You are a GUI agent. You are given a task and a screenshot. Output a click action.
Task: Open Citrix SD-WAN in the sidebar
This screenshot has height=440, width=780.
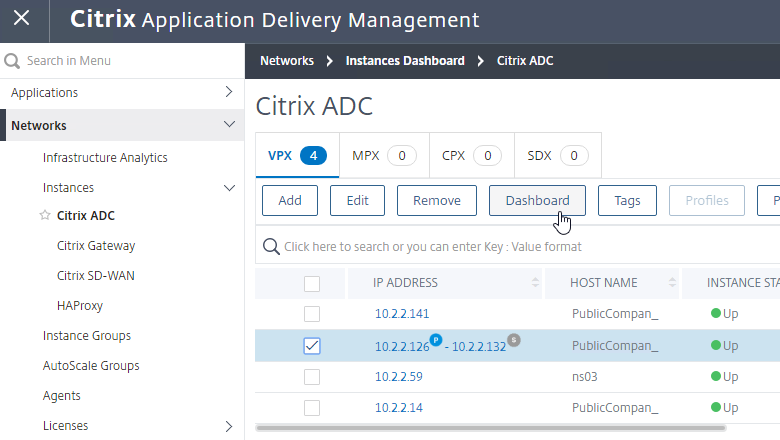coord(96,275)
